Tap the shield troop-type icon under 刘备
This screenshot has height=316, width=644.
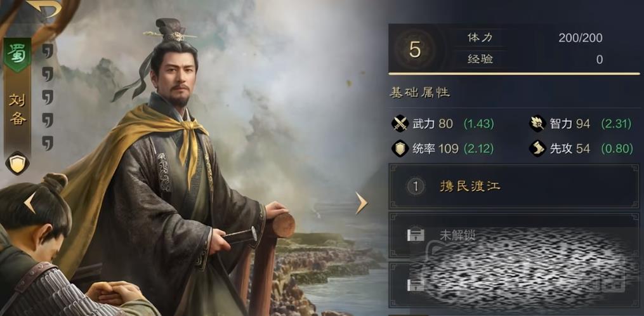click(17, 164)
